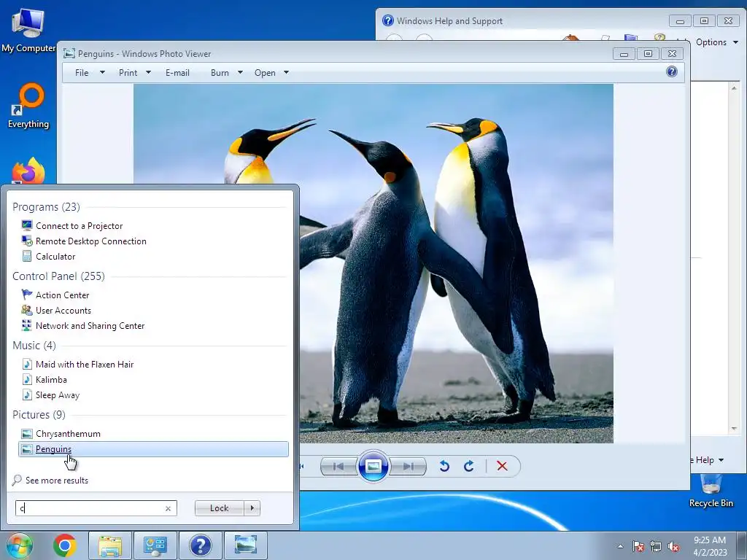
Task: Open the Penguins picture result
Action: tap(153, 449)
